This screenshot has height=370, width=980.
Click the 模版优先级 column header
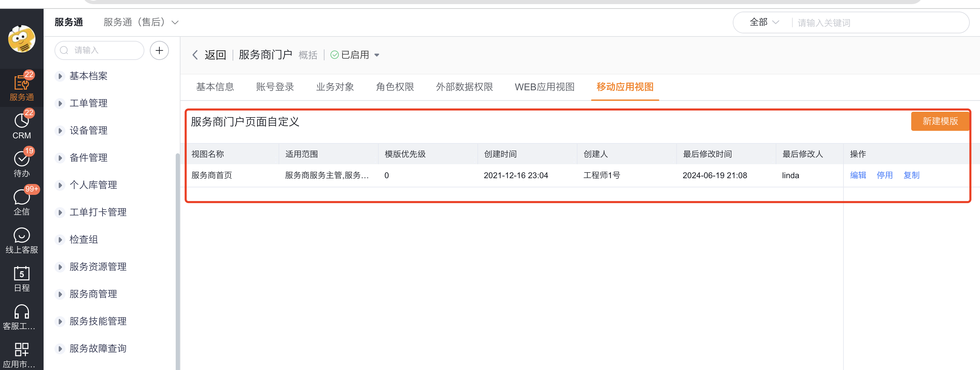pos(405,154)
